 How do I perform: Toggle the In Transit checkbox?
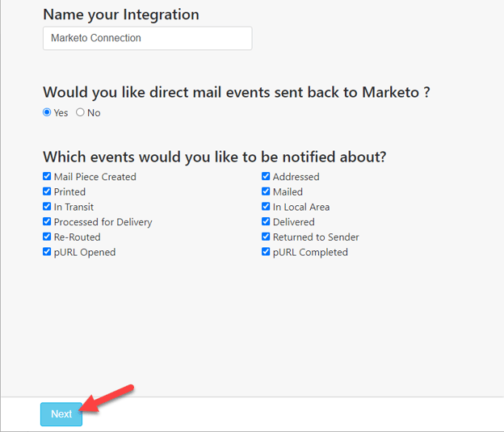(47, 207)
